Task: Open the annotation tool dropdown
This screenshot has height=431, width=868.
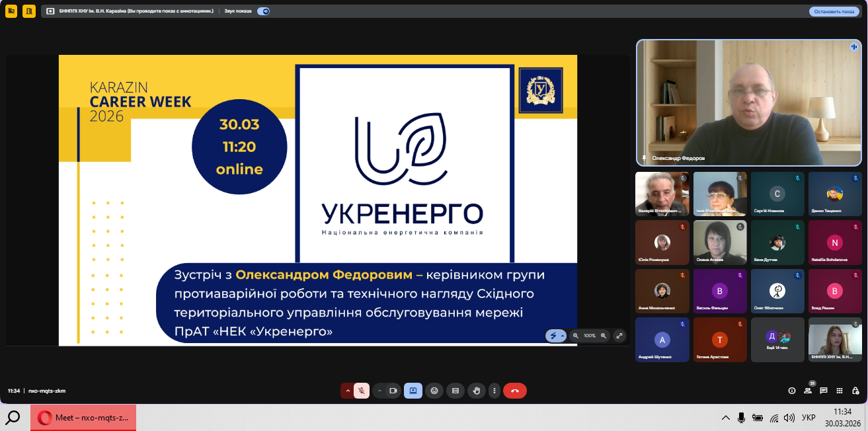Action: pyautogui.click(x=563, y=336)
